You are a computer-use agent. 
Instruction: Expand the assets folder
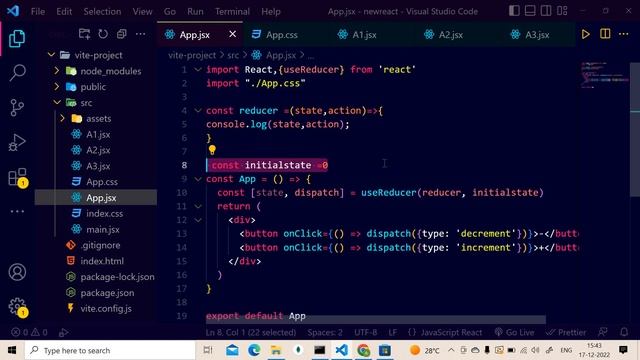(62, 118)
